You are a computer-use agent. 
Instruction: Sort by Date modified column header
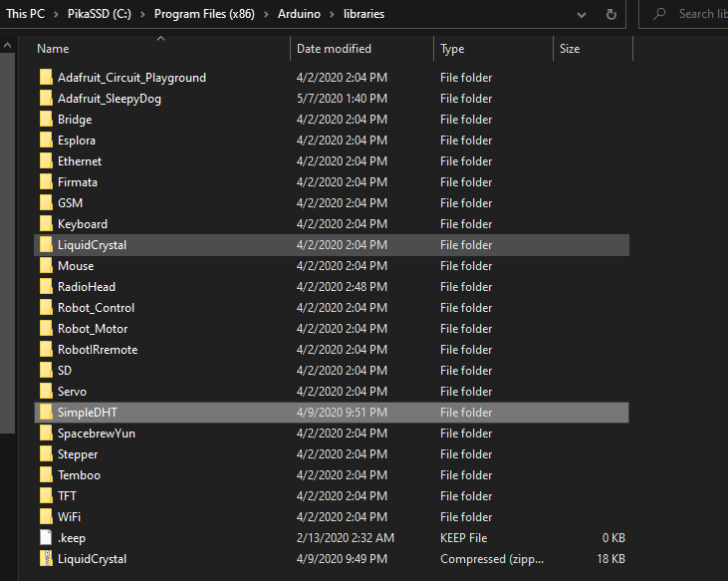[x=334, y=49]
